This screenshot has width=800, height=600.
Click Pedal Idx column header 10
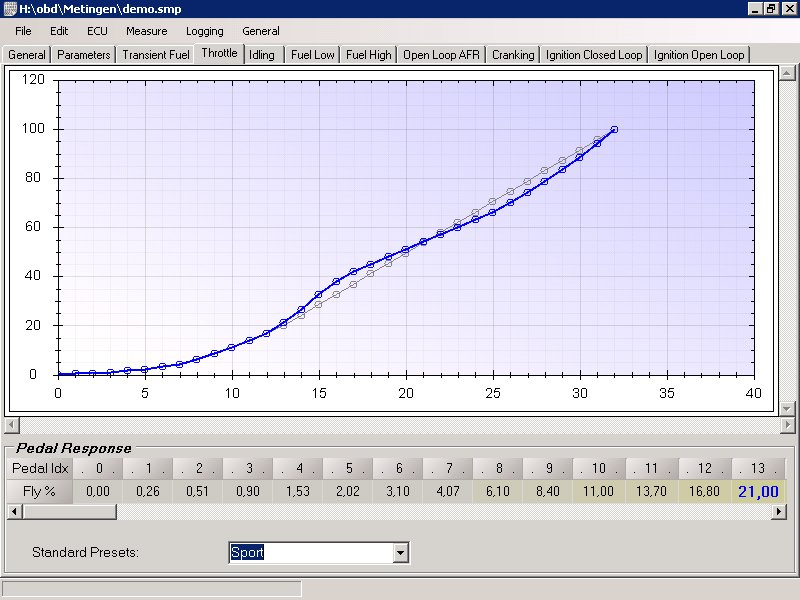click(x=599, y=468)
